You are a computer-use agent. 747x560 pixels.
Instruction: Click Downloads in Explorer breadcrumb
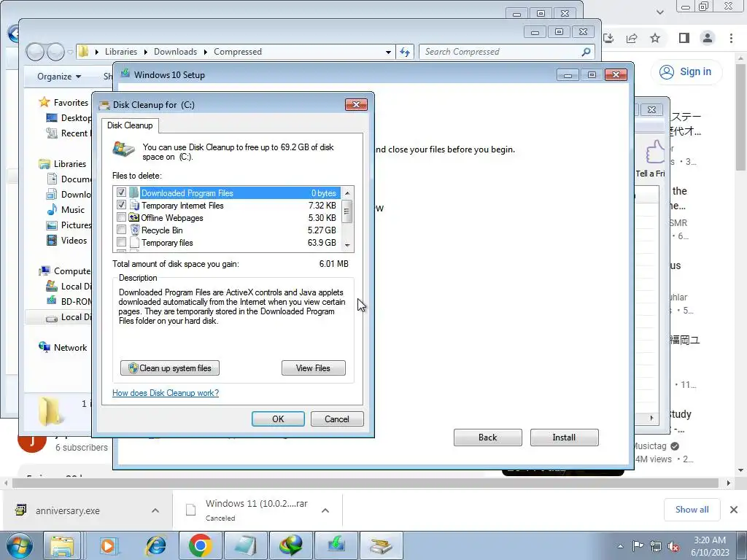pyautogui.click(x=175, y=52)
